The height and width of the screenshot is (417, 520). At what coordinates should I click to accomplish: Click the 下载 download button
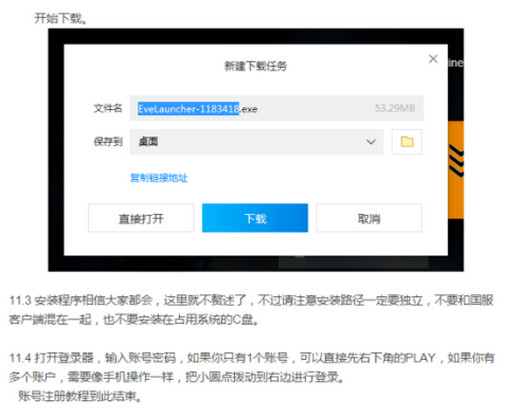click(x=255, y=218)
